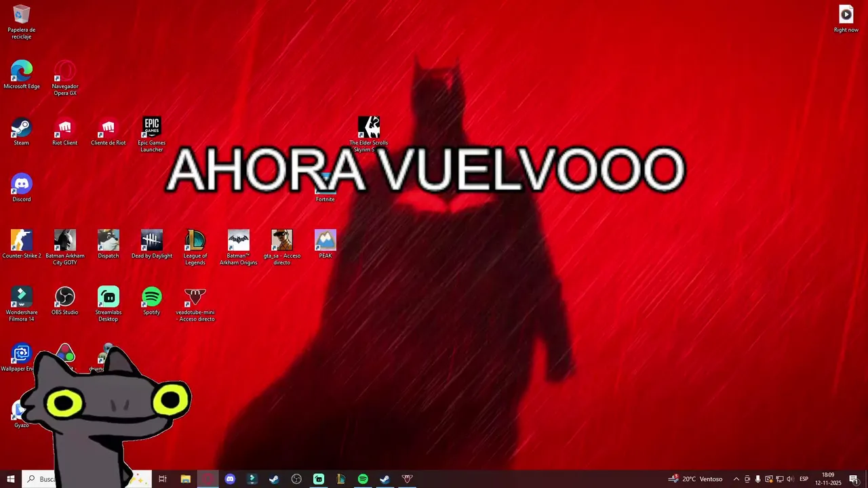868x488 pixels.
Task: Open the Riot Client desktop shortcut
Action: click(65, 131)
